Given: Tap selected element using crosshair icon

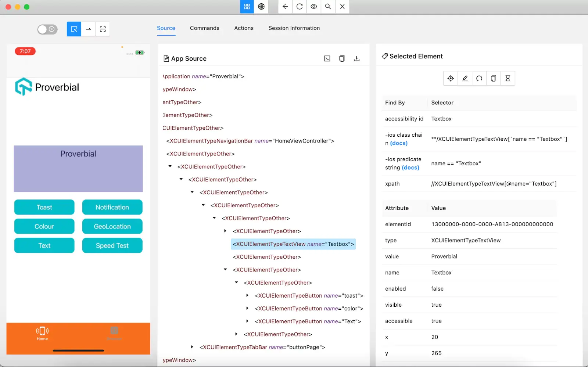Looking at the screenshot, I should (451, 78).
